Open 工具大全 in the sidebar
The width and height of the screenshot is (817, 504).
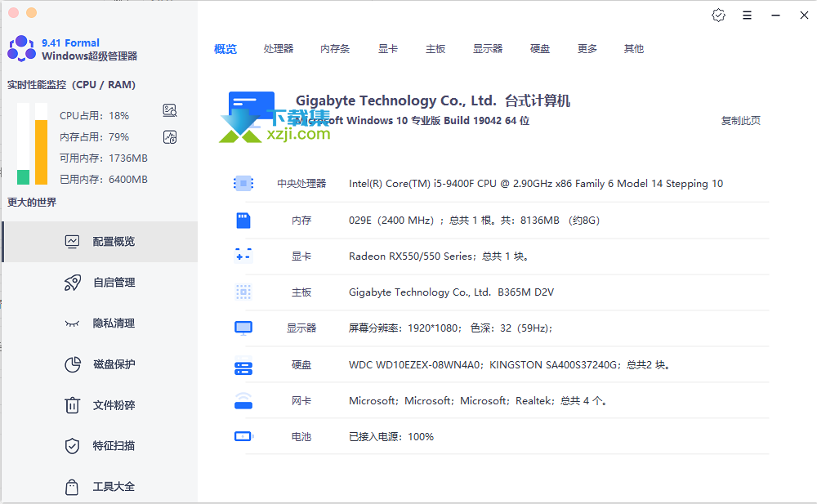coord(100,487)
